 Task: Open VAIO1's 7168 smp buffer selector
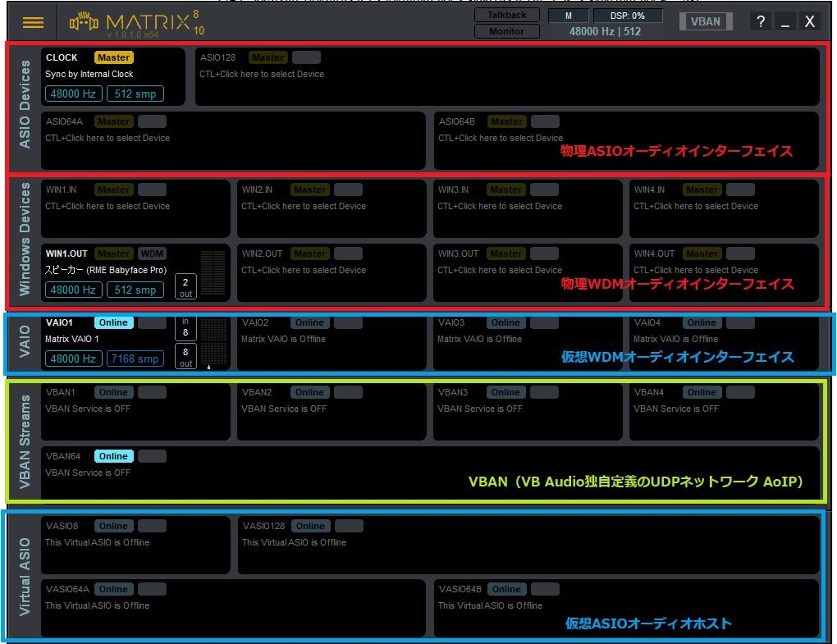click(x=135, y=359)
